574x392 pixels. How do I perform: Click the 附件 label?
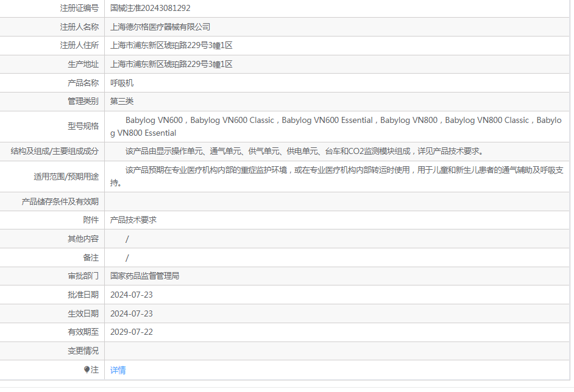coord(91,220)
